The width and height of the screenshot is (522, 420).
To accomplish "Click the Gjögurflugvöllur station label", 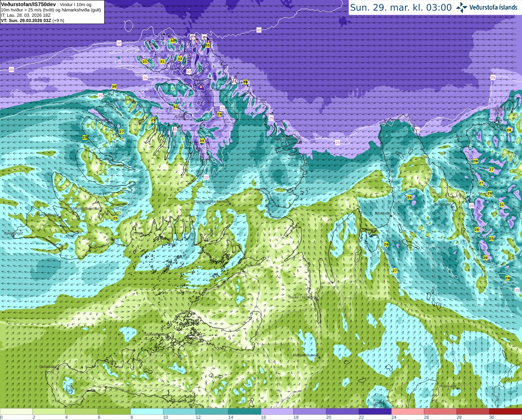I will (x=287, y=139).
